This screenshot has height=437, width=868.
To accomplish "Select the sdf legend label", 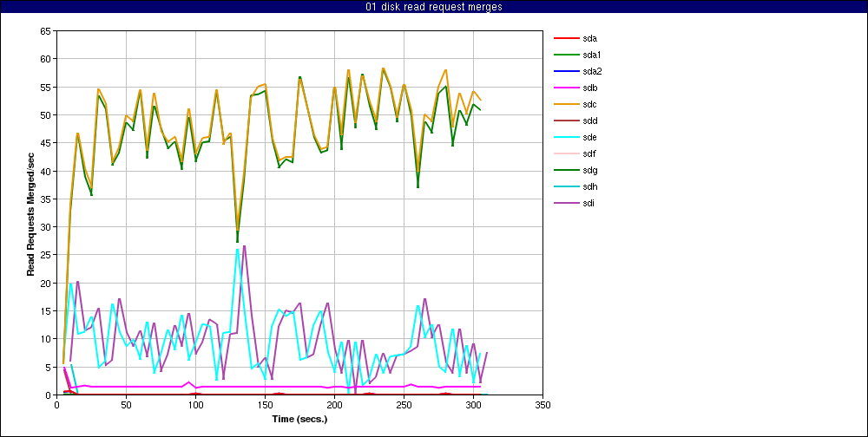I will pyautogui.click(x=589, y=153).
